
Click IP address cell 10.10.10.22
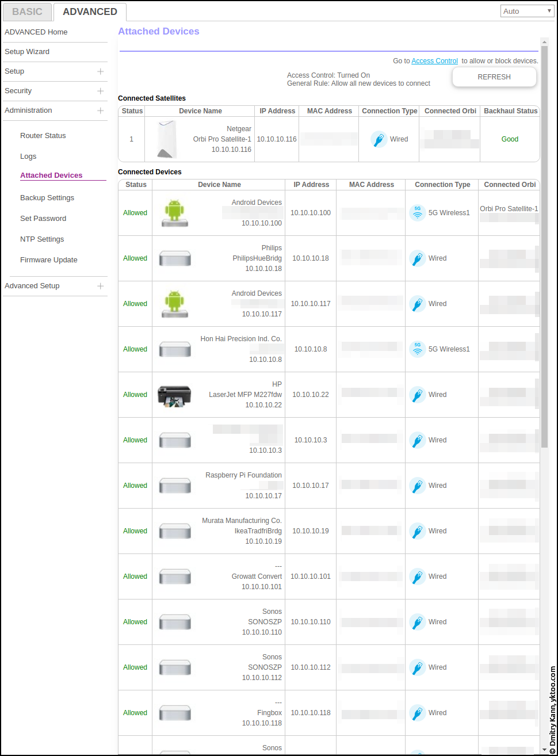pos(311,395)
